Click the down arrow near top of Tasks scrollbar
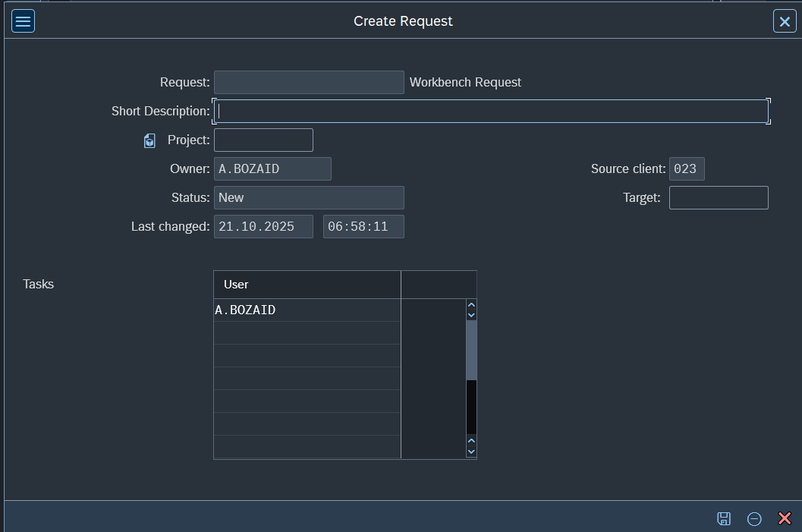Screen dimensions: 802x532 point(471,315)
